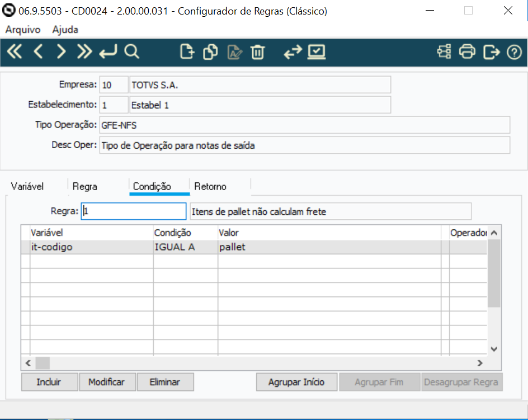Click the Regra number input field
The image size is (528, 420).
click(133, 211)
